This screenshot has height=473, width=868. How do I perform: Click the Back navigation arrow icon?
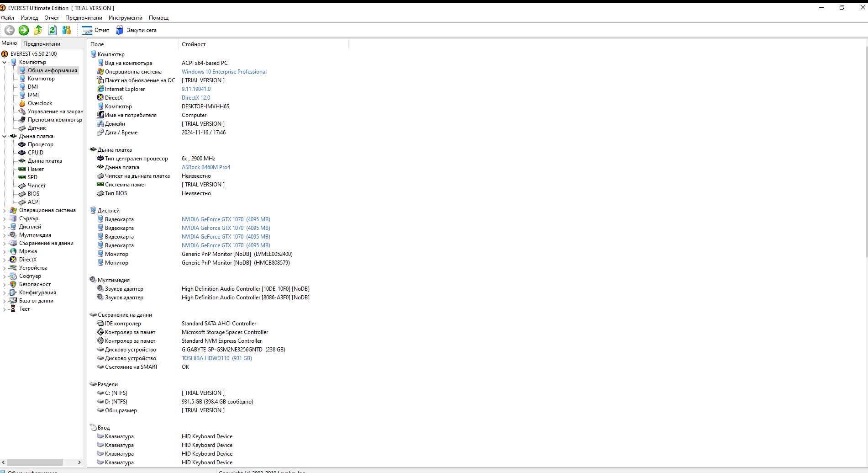(9, 30)
